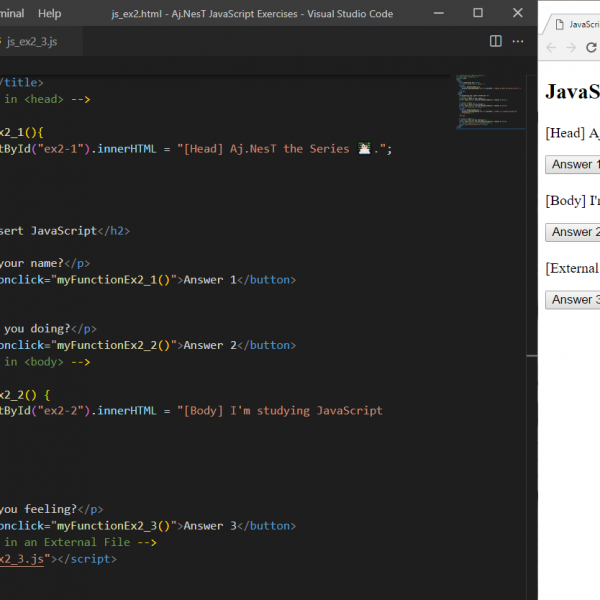600x600 pixels.
Task: Maximize the Visual Studio Code window
Action: (477, 13)
